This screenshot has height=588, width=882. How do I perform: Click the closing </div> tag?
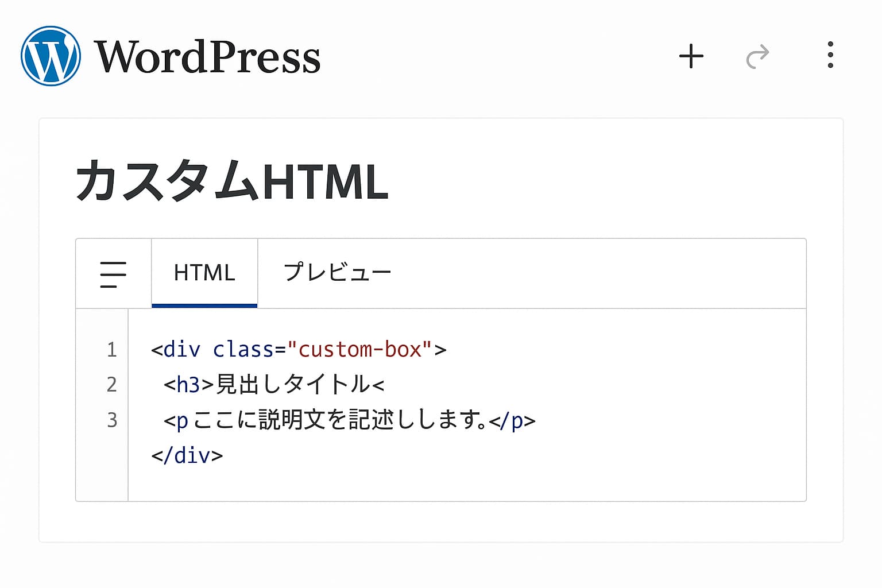pos(187,455)
